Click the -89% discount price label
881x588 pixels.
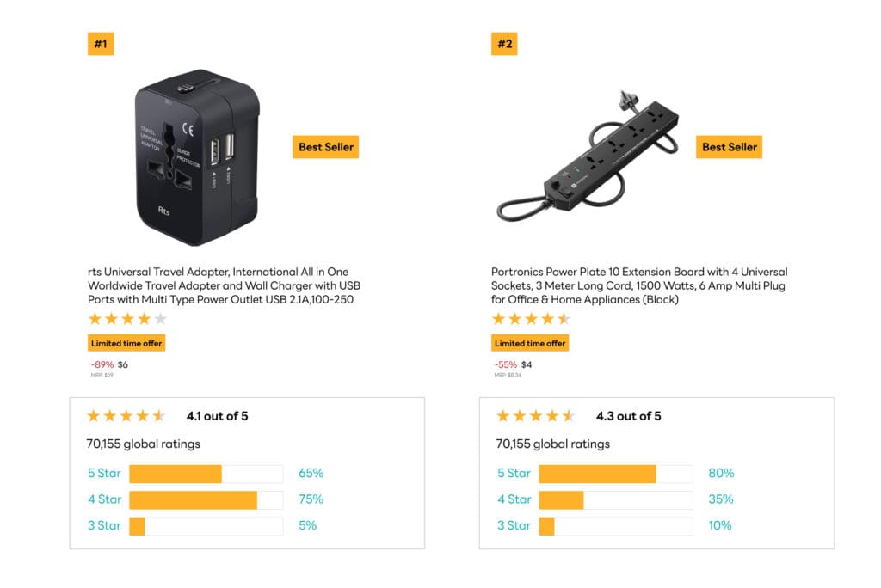(x=103, y=364)
